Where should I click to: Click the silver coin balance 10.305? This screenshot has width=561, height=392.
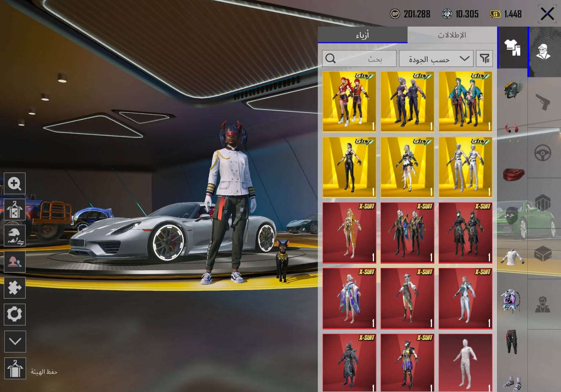click(461, 14)
